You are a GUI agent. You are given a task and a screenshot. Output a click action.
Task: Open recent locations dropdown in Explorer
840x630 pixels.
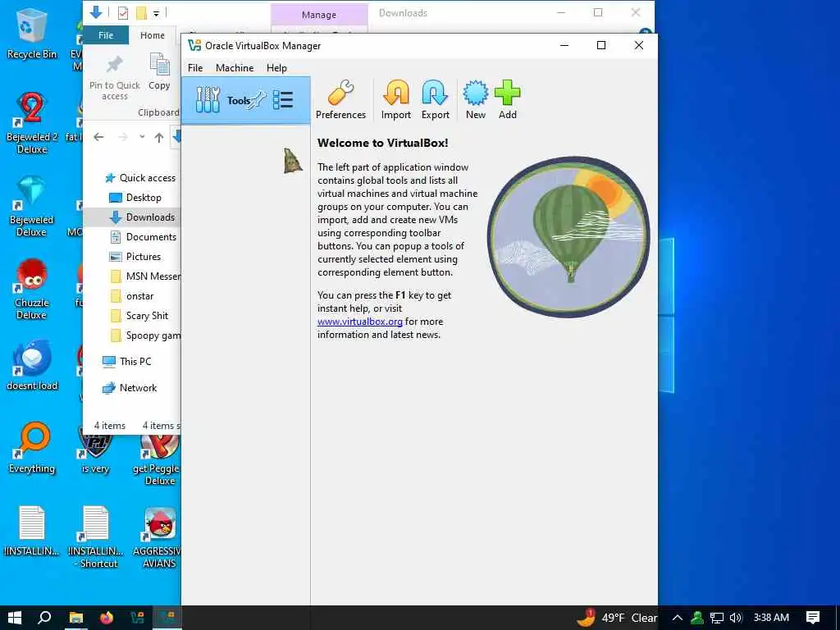[142, 137]
